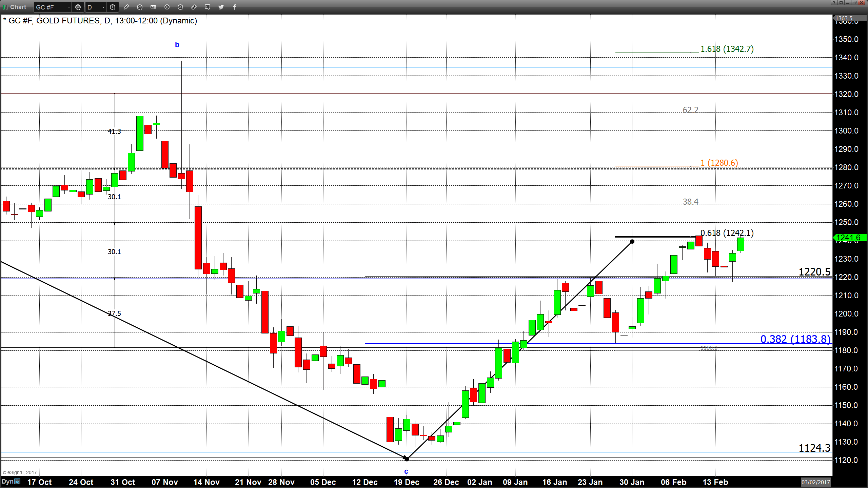868x488 pixels.
Task: Open the help question mark button
Action: coord(834,2)
